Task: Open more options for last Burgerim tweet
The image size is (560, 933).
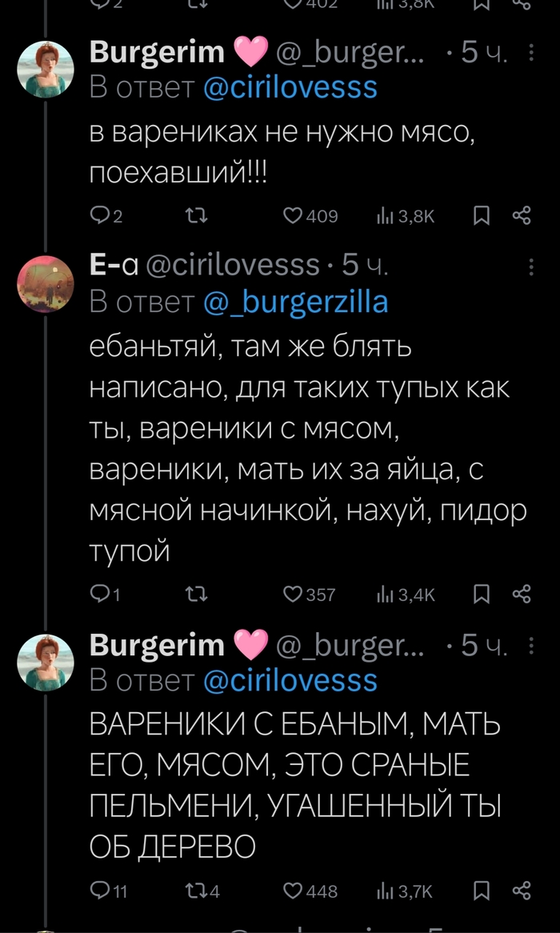Action: point(532,645)
